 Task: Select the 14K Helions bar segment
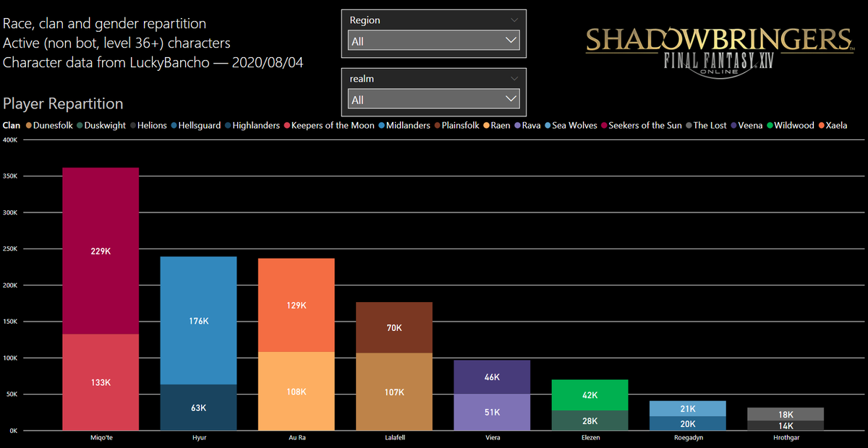786,426
